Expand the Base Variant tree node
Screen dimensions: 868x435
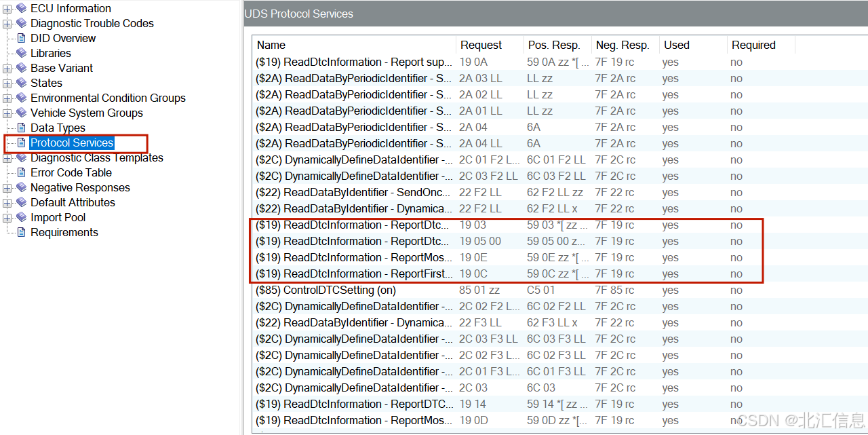click(x=7, y=69)
